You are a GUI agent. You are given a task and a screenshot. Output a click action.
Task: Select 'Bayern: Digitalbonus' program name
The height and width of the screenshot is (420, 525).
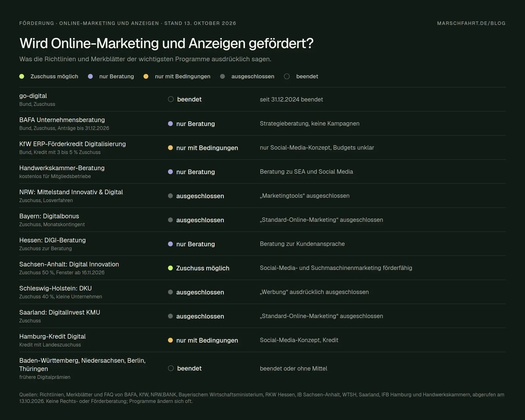tap(49, 216)
